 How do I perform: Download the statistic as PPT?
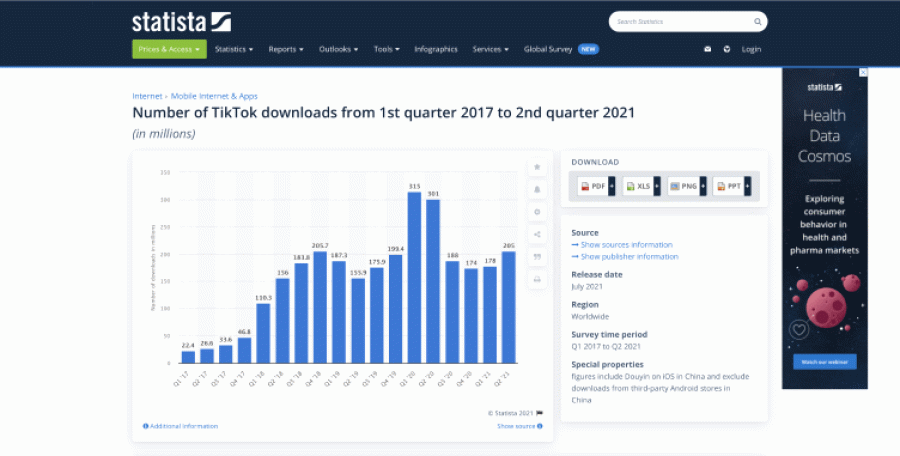[x=732, y=186]
